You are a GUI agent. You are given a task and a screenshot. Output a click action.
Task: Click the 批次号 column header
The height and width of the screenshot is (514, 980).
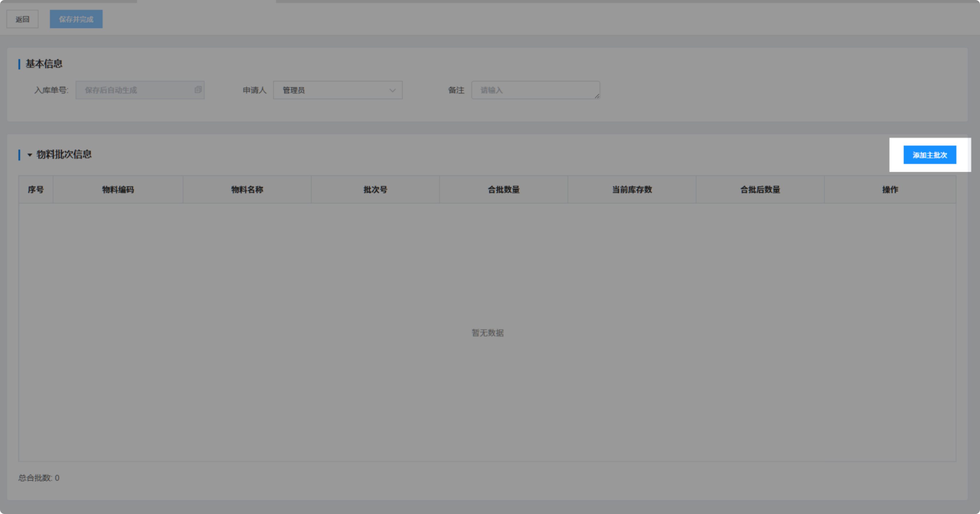pos(375,190)
